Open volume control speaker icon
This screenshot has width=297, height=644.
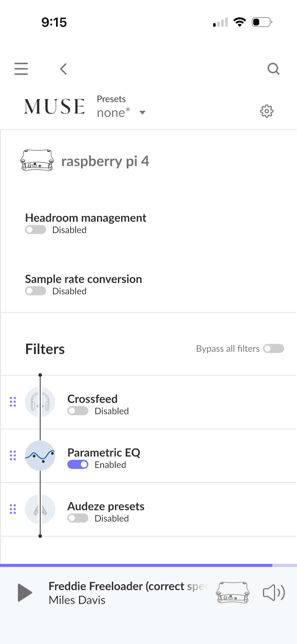[274, 593]
